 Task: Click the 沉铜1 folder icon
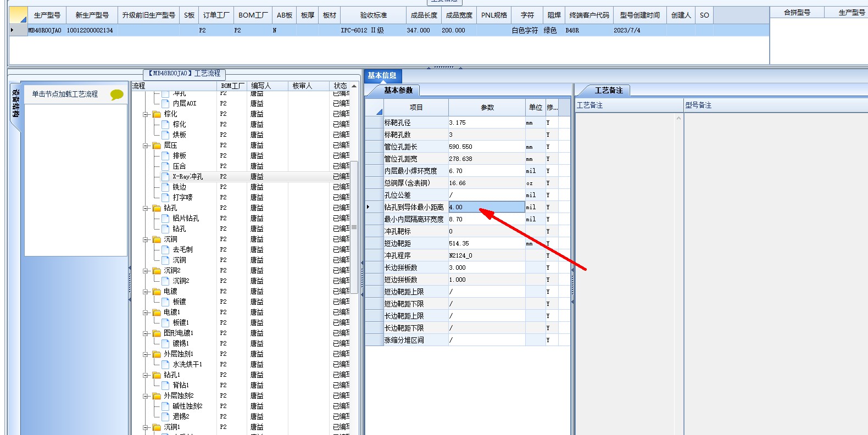[x=157, y=427]
